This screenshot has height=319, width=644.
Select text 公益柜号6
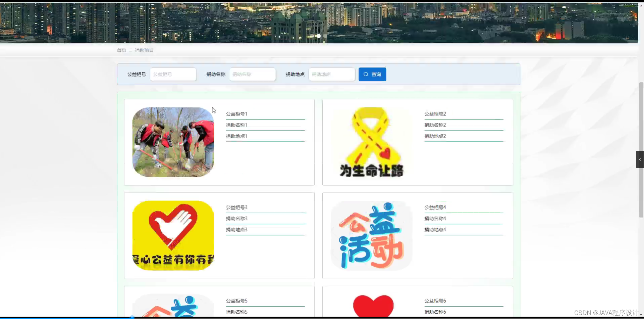point(435,301)
